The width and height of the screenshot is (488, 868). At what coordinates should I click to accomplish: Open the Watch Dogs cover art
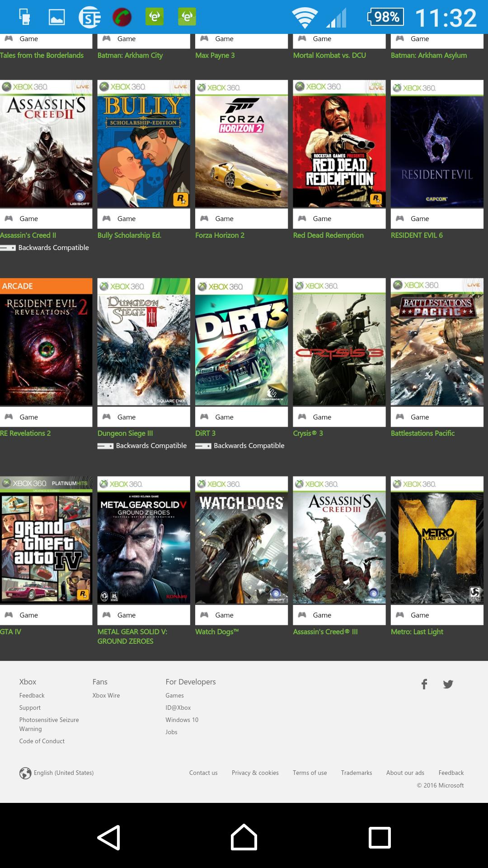241,540
